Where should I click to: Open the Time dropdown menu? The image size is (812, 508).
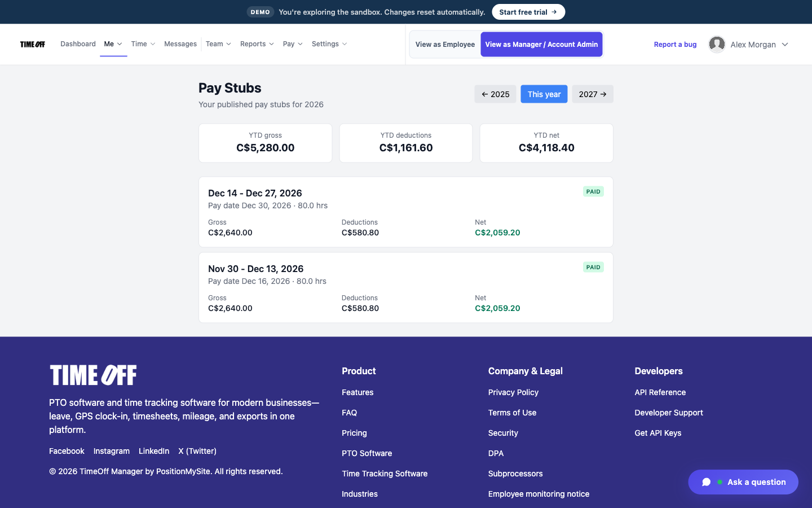click(x=143, y=44)
